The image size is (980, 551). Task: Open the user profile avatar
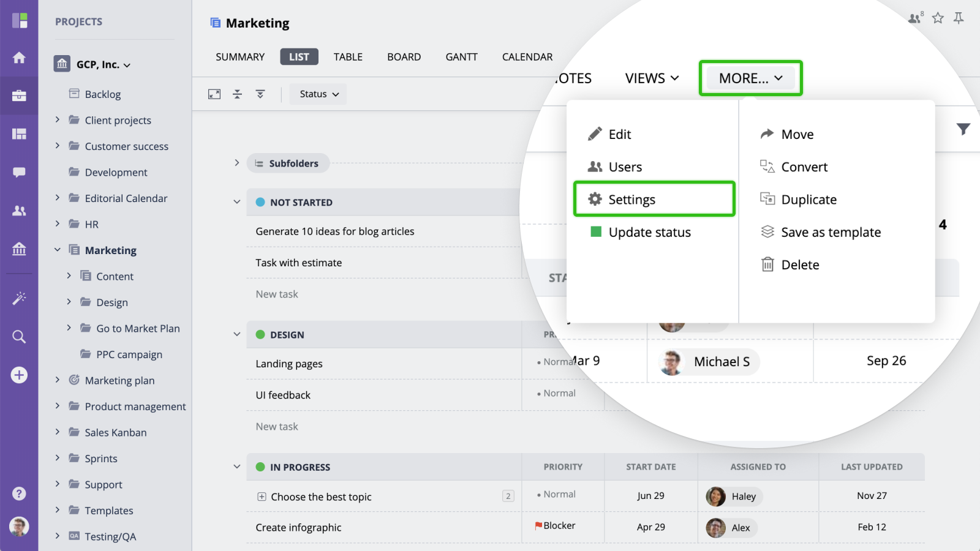19,527
